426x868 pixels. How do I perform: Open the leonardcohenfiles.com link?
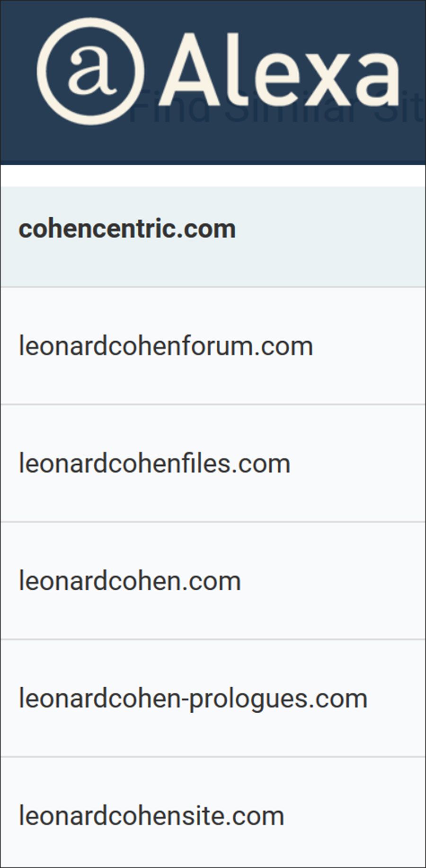[x=154, y=463]
